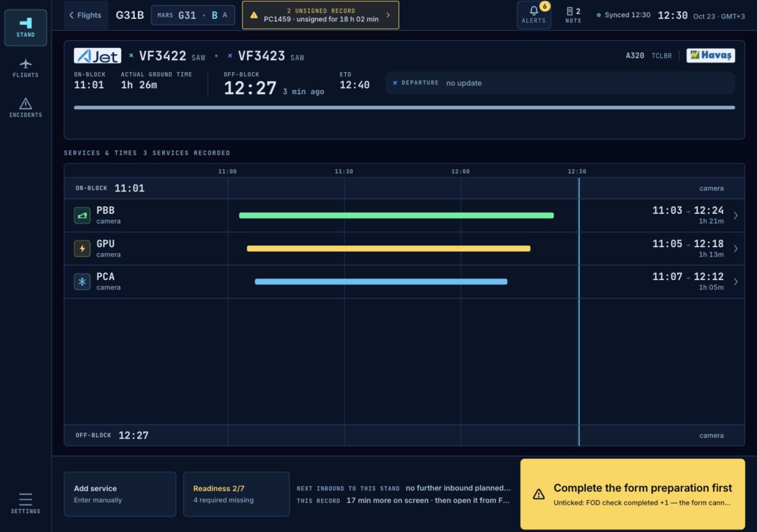Image resolution: width=757 pixels, height=532 pixels.
Task: Select stand position B in MARS selector
Action: point(215,15)
